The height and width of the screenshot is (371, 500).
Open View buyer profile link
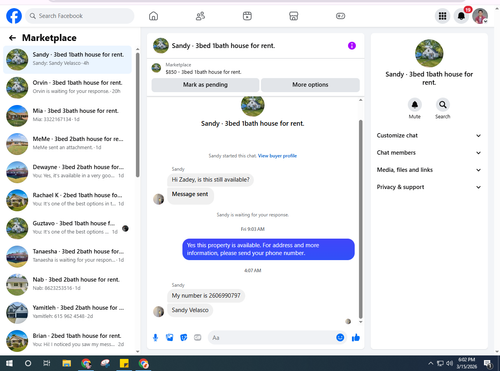coord(277,156)
